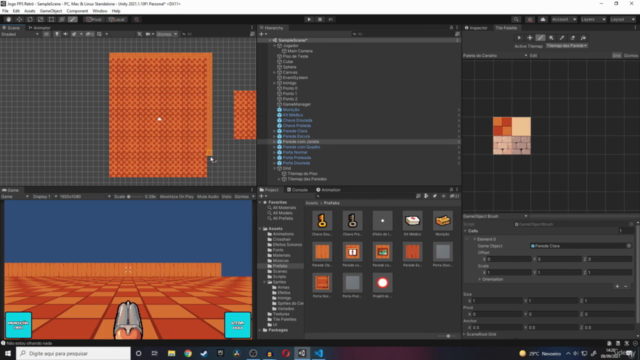640x360 pixels.
Task: Open the Prefabs folder in Project tree
Action: click(x=280, y=266)
